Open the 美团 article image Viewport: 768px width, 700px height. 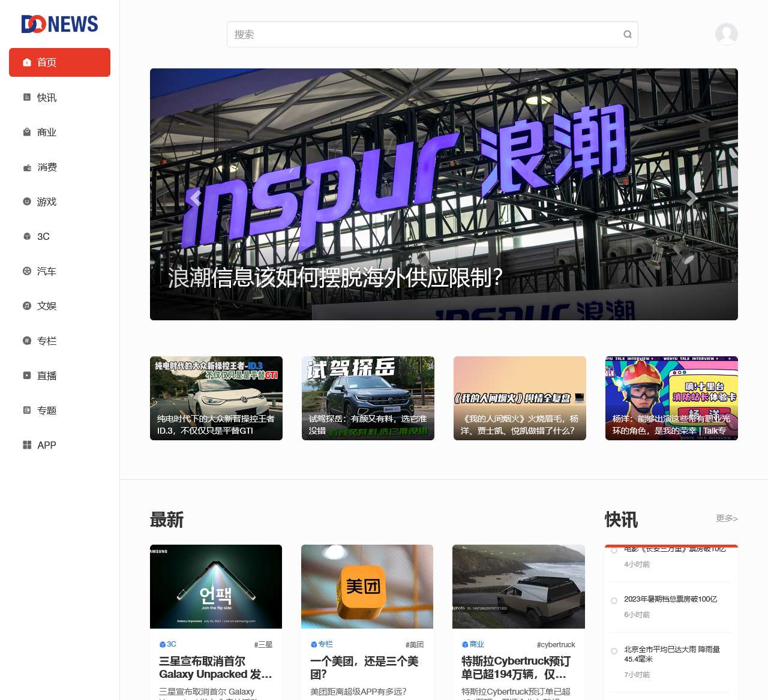[x=367, y=587]
